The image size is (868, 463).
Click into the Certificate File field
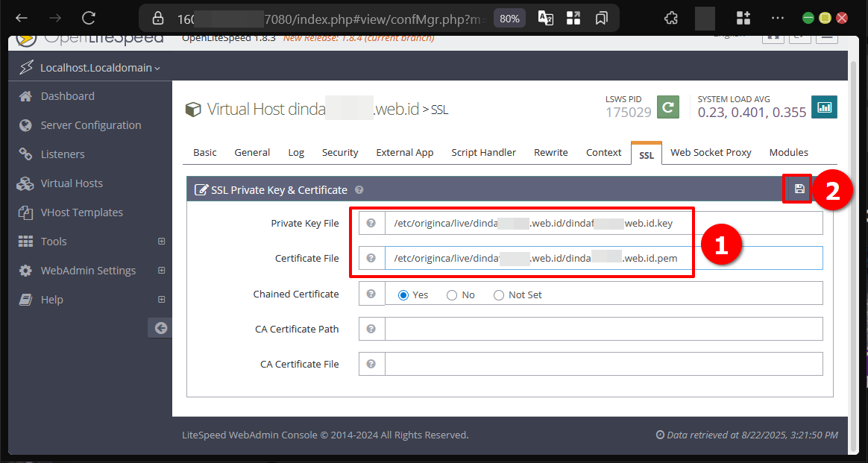coord(603,258)
